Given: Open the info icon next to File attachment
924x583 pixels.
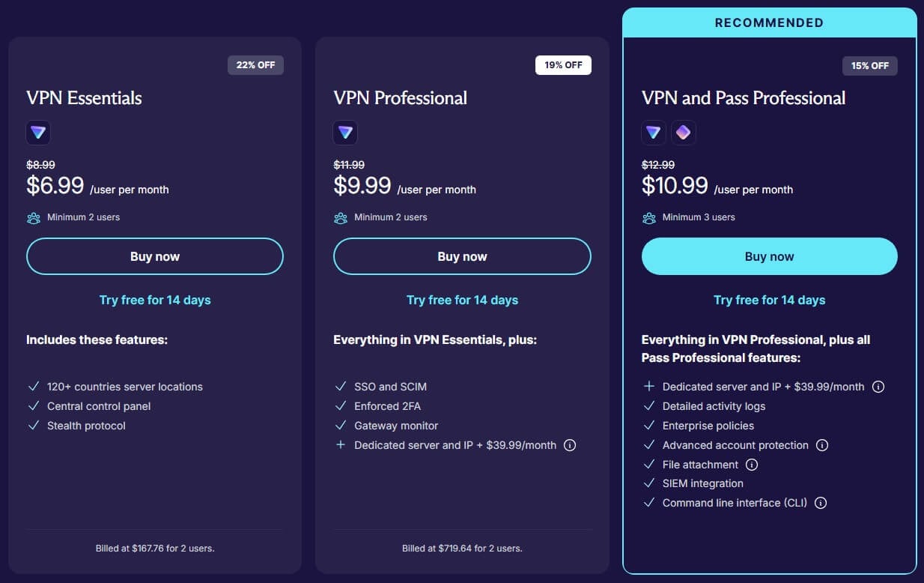Looking at the screenshot, I should click(752, 465).
